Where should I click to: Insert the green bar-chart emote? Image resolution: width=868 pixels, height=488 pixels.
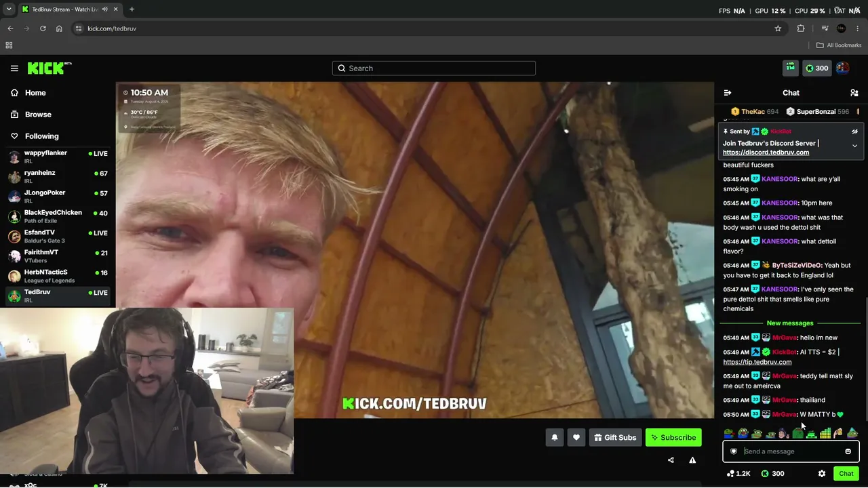[x=825, y=433]
